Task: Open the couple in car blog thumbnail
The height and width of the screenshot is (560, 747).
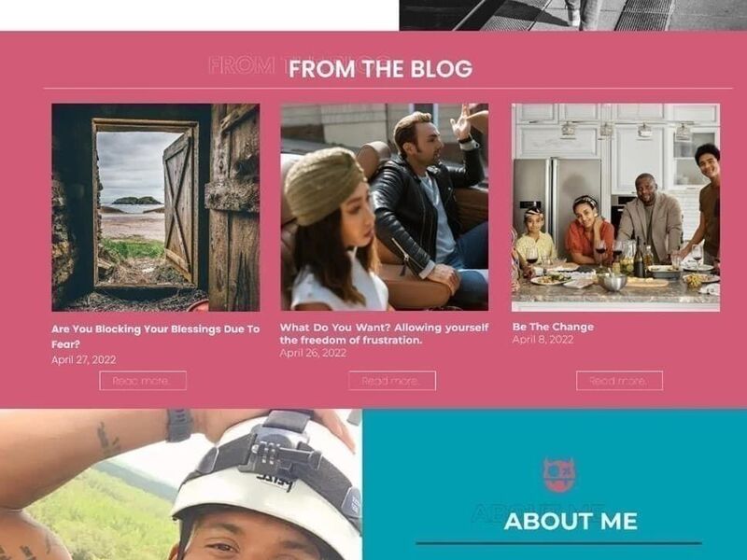Action: click(385, 207)
